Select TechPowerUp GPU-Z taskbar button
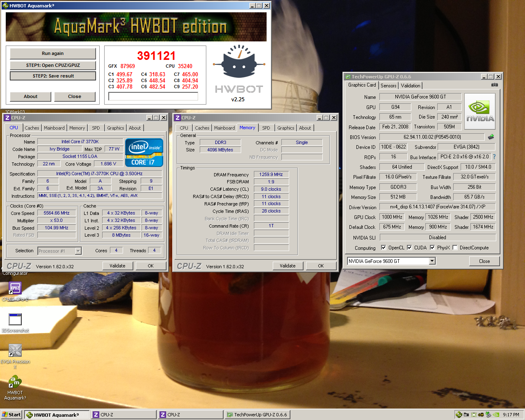This screenshot has height=420, width=525. pyautogui.click(x=258, y=415)
